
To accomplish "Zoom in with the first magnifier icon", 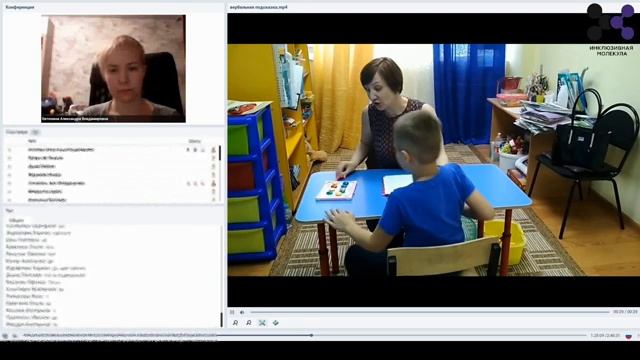I will point(236,323).
